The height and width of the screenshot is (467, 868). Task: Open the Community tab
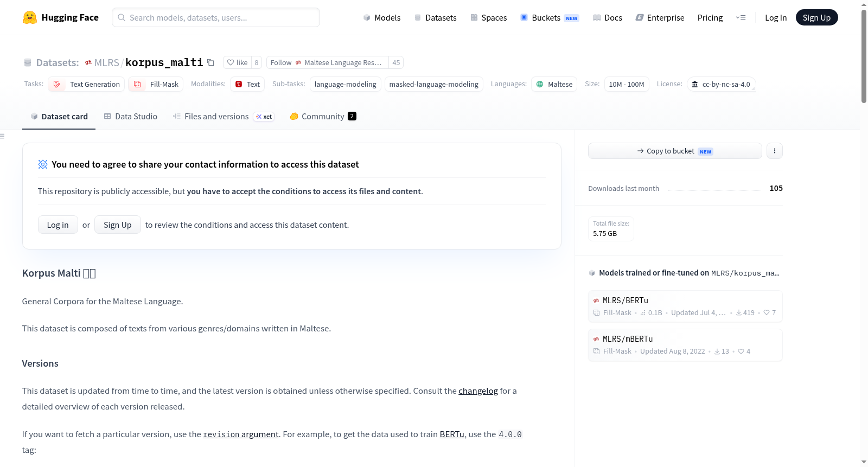tap(323, 116)
